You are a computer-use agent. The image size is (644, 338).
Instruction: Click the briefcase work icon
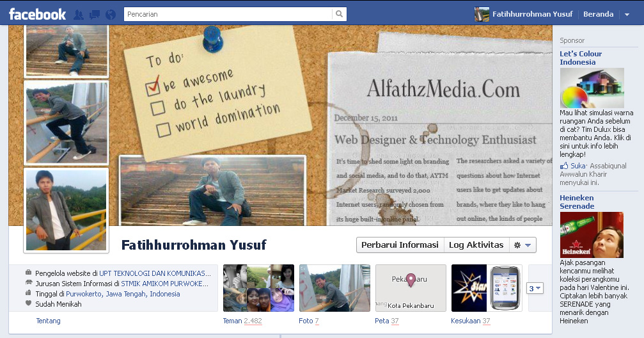[x=28, y=272]
